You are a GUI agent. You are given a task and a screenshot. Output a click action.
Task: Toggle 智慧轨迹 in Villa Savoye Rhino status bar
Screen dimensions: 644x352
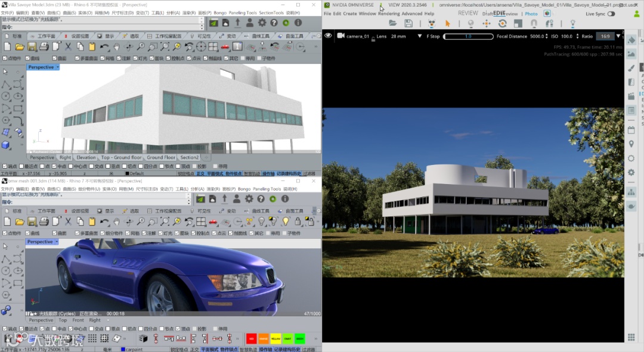pos(252,173)
